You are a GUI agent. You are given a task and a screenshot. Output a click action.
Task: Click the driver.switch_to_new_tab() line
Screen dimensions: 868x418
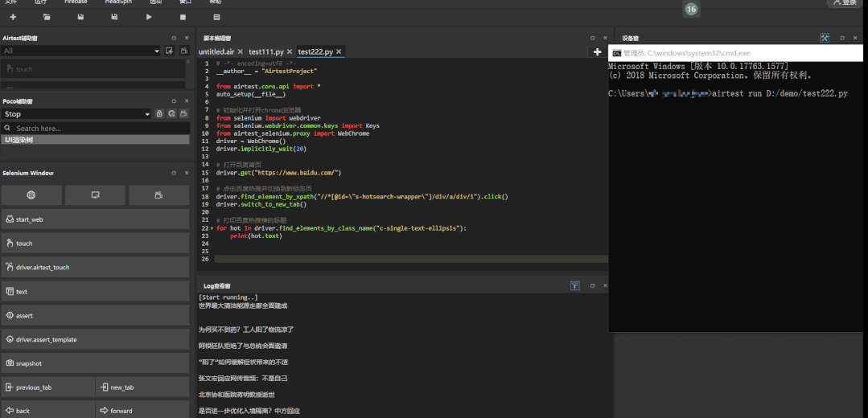[261, 204]
